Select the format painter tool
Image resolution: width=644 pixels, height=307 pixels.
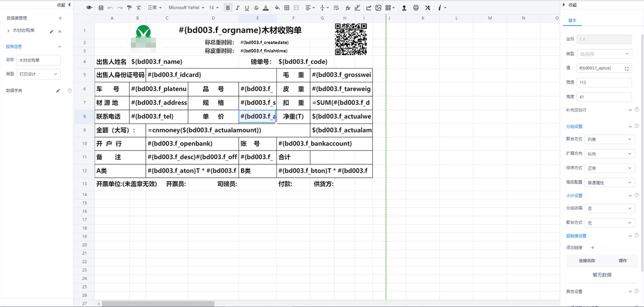click(129, 8)
